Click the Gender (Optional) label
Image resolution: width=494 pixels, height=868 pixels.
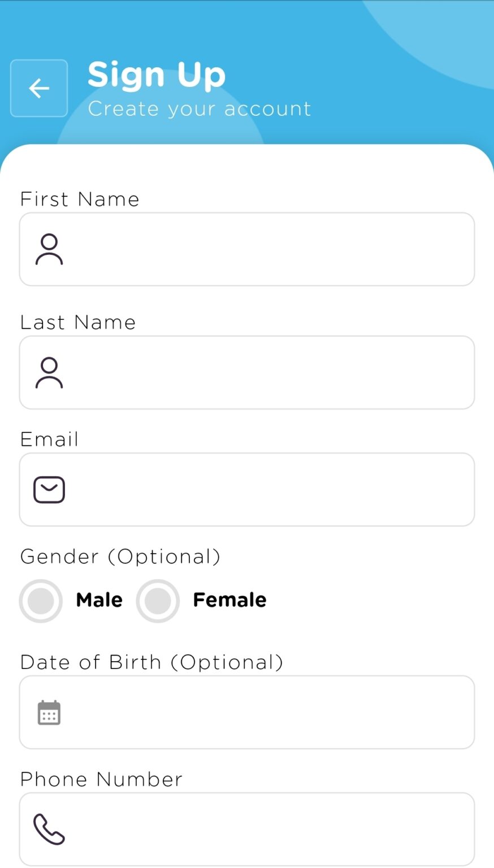[x=120, y=557]
